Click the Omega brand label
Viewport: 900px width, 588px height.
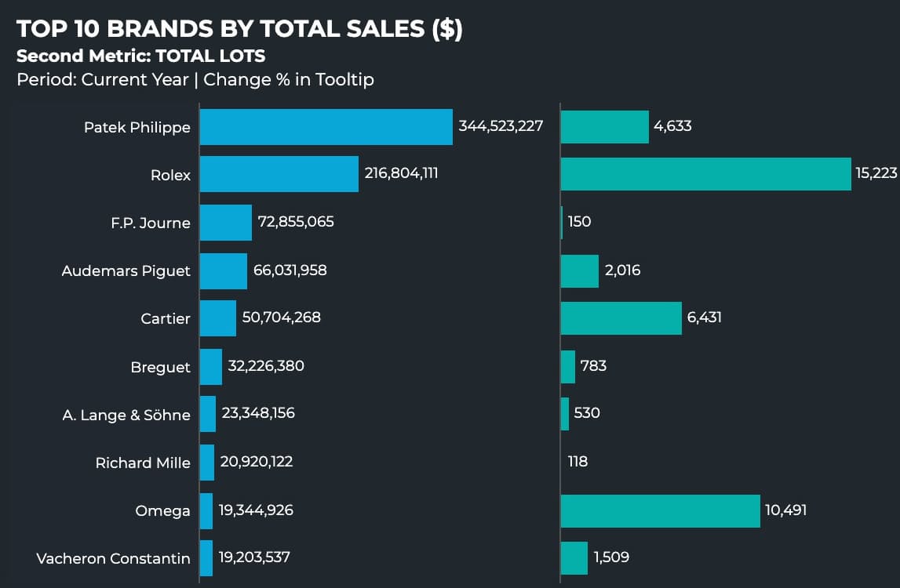pos(162,511)
